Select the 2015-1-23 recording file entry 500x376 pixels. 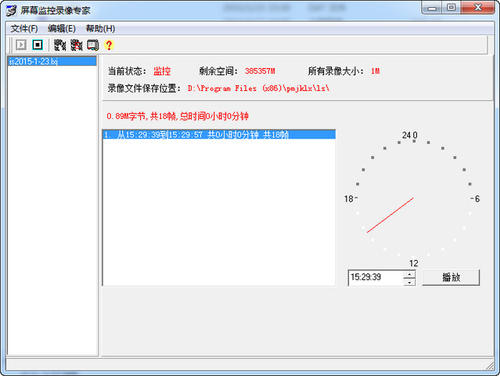(52, 61)
